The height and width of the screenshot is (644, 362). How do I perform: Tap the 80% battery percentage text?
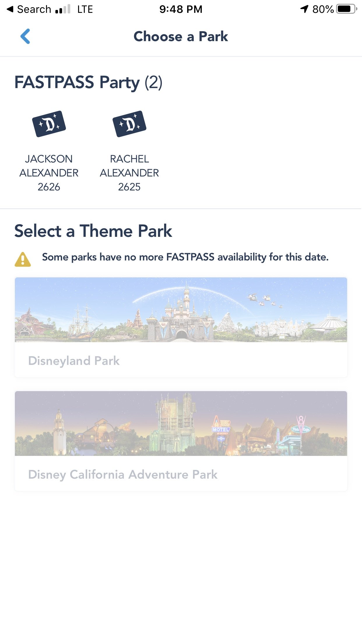coord(323,9)
